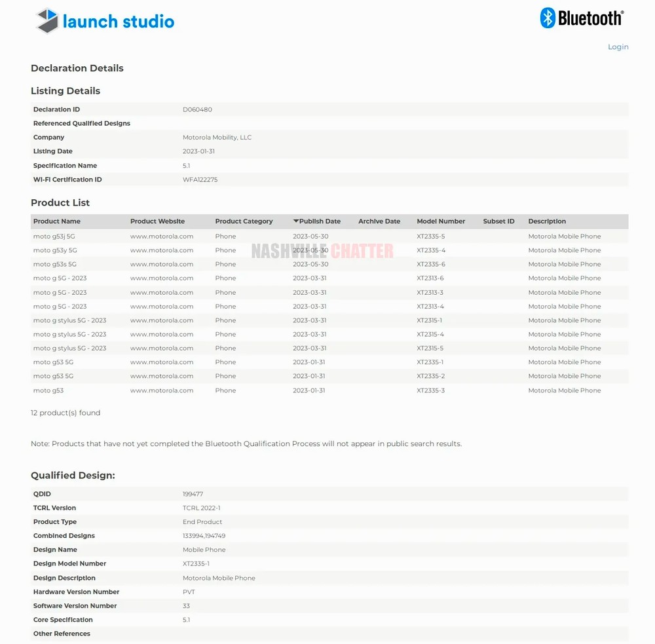Click Product Type value End Product
The width and height of the screenshot is (655, 644).
tap(202, 522)
